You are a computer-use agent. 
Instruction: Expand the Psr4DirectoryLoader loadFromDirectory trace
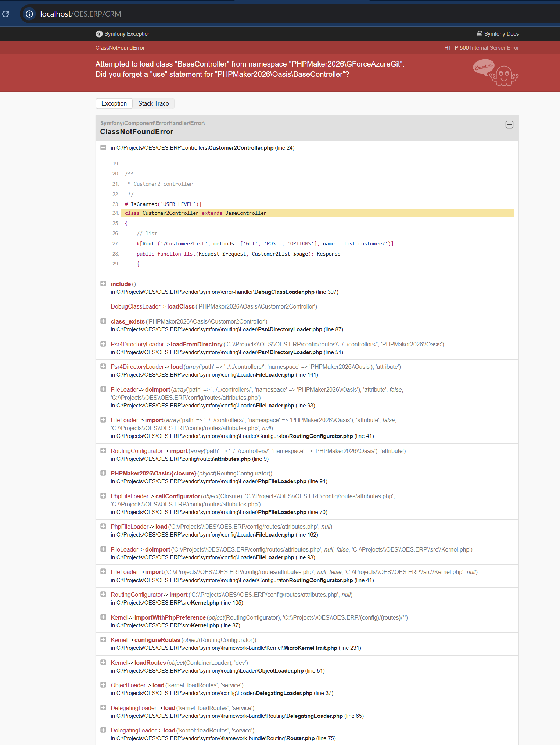click(x=103, y=344)
